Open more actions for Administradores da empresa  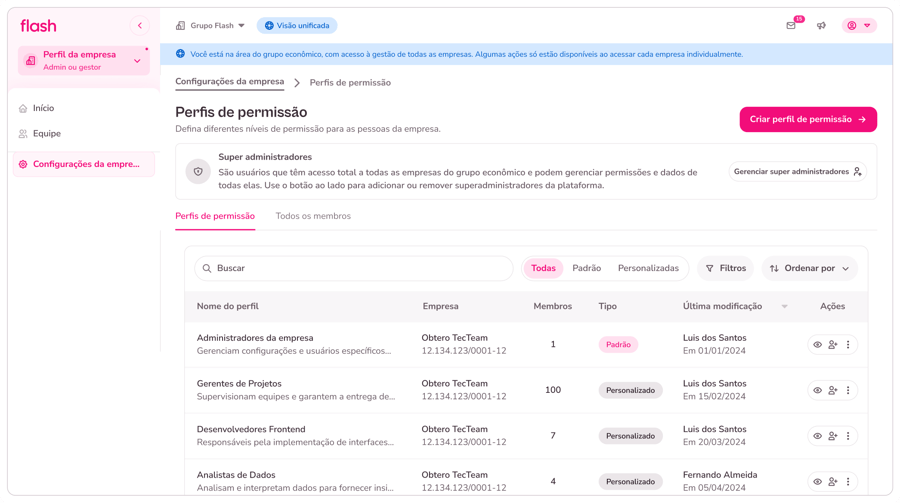(x=848, y=345)
